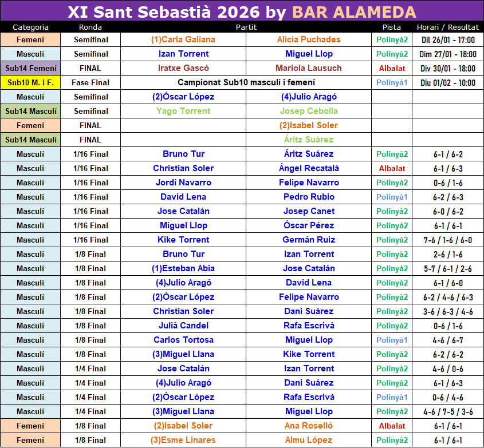Select player Yago Torrent in Sub14 semifinal
The width and height of the screenshot is (484, 448).
[183, 111]
